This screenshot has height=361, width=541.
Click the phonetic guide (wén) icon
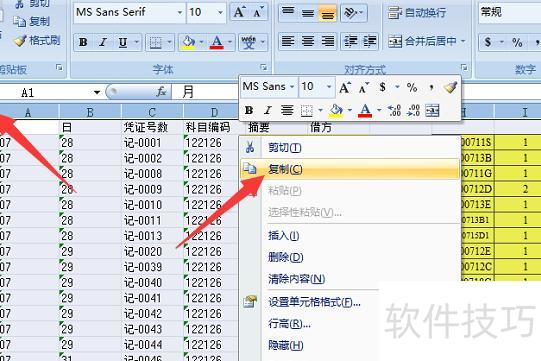248,42
